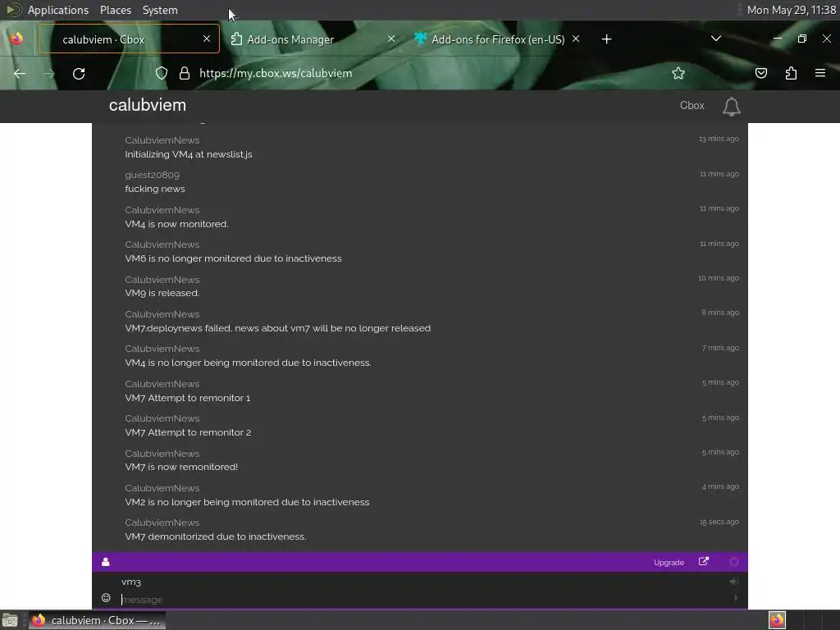Image resolution: width=840 pixels, height=630 pixels.
Task: Click the Upgrade link
Action: (669, 563)
